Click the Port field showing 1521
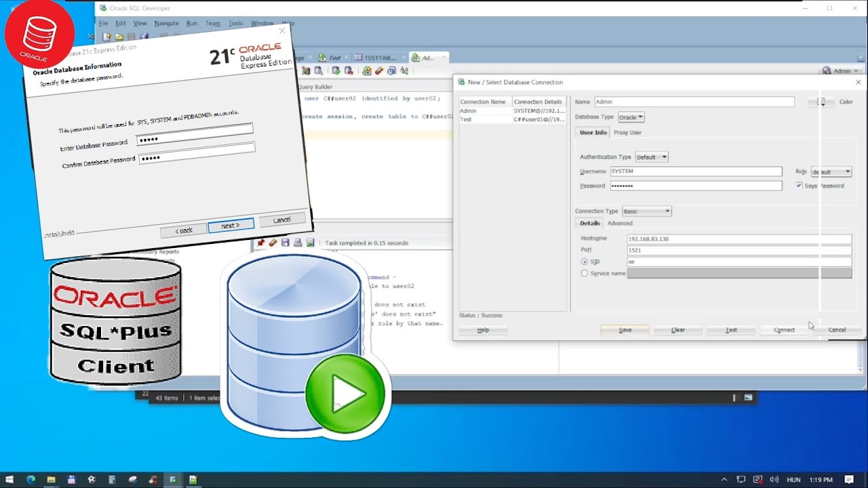The height and width of the screenshot is (488, 868). [739, 251]
